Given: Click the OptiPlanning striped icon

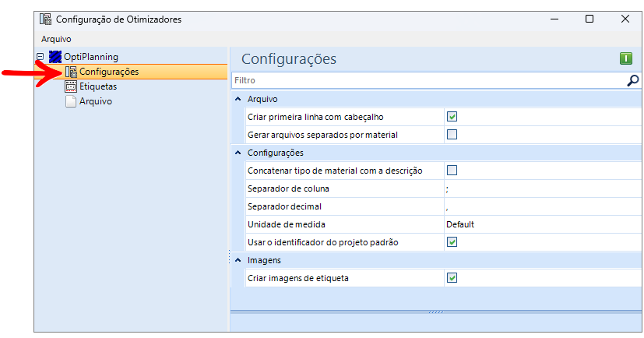Looking at the screenshot, I should [55, 57].
